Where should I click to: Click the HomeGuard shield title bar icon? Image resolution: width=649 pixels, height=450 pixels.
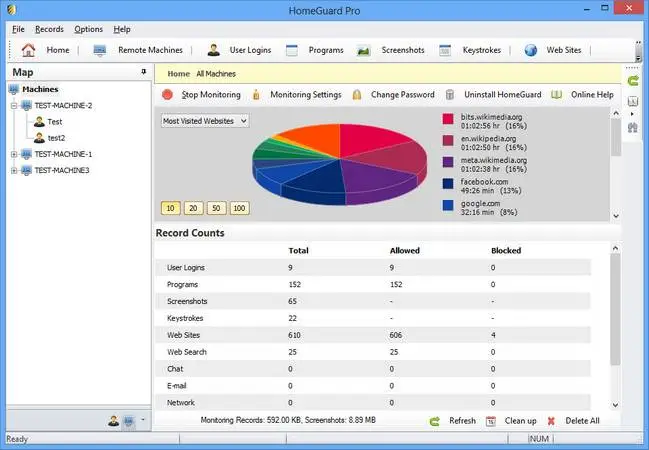coord(12,10)
